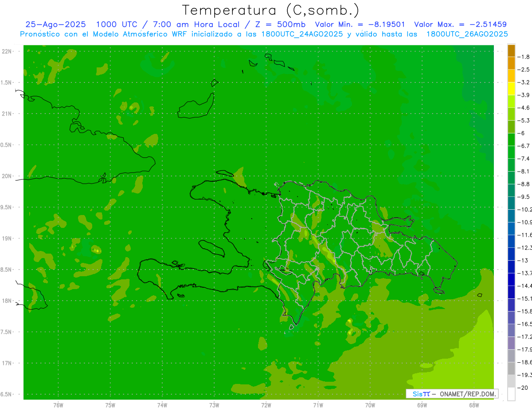
Task: Click the "18N" latitude label
Action: pos(7,301)
